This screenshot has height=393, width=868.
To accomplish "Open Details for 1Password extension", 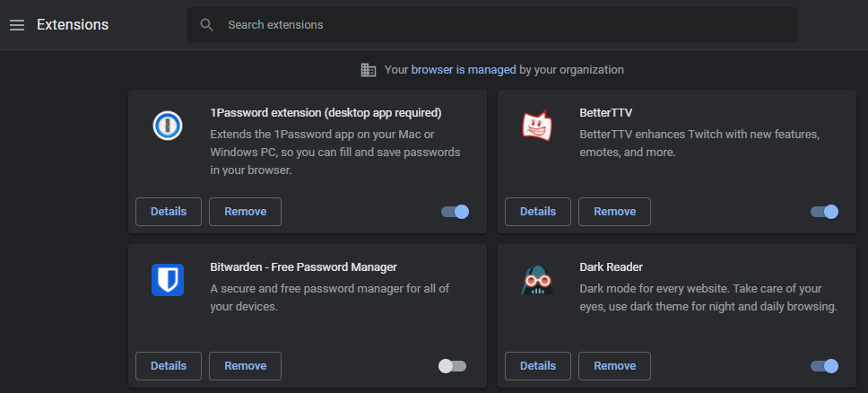I will pos(169,212).
